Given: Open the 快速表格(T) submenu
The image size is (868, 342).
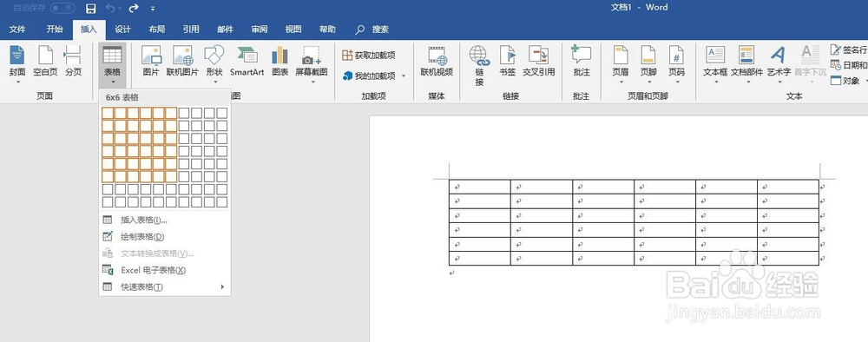Looking at the screenshot, I should pos(164,286).
